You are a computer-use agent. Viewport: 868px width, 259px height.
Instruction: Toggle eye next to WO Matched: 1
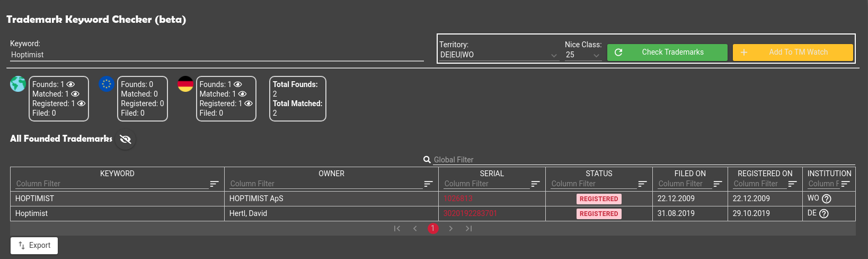pyautogui.click(x=75, y=94)
